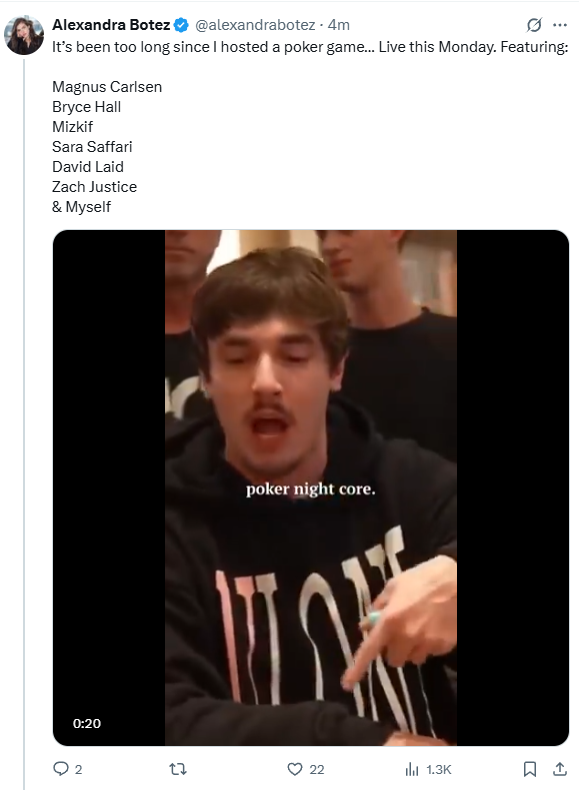Viewport: 579px width, 790px height.
Task: Bookmark this post
Action: tap(529, 769)
